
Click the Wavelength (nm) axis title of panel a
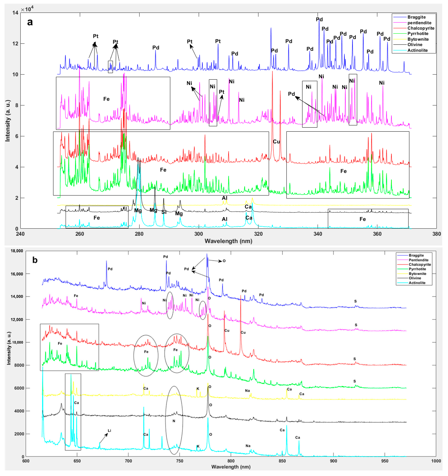coord(228,241)
